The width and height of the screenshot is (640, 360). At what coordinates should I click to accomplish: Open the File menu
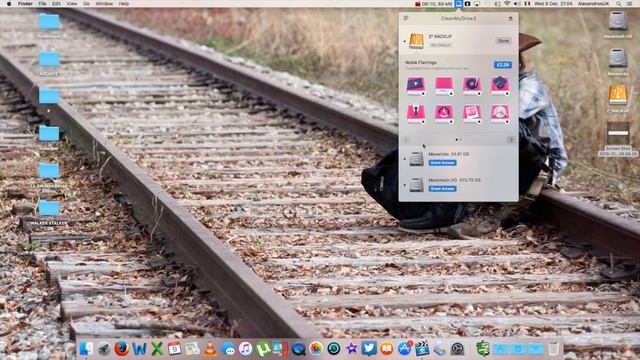click(42, 4)
